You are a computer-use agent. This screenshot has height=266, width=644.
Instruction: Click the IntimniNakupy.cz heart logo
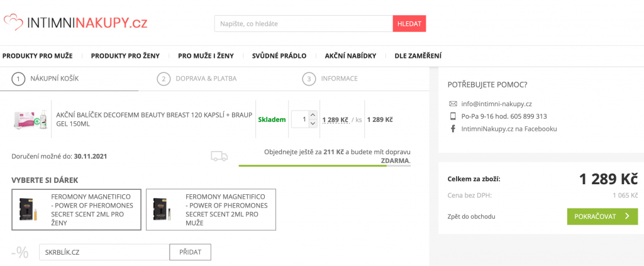[13, 23]
